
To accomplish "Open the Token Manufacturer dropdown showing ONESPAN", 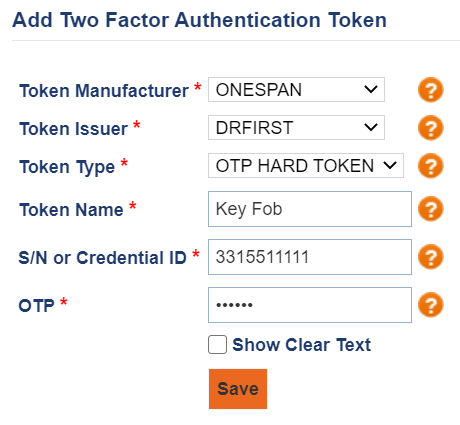I will pos(296,90).
